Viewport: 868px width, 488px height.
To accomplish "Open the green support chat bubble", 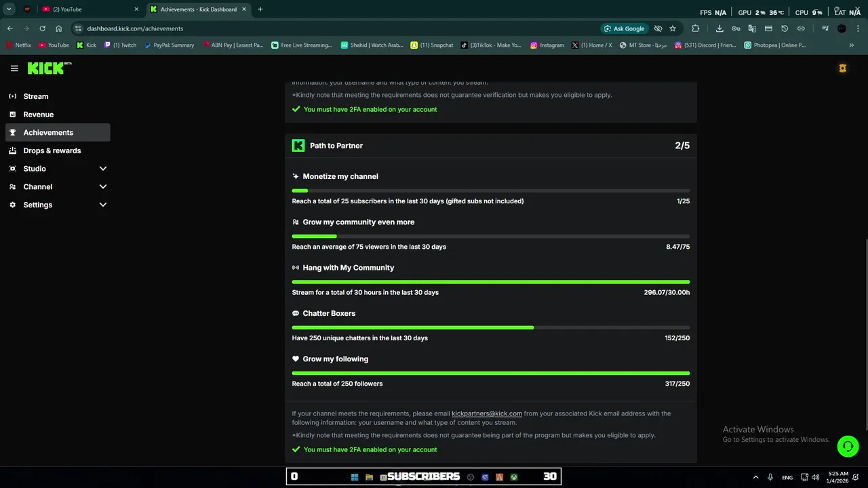I will (848, 446).
